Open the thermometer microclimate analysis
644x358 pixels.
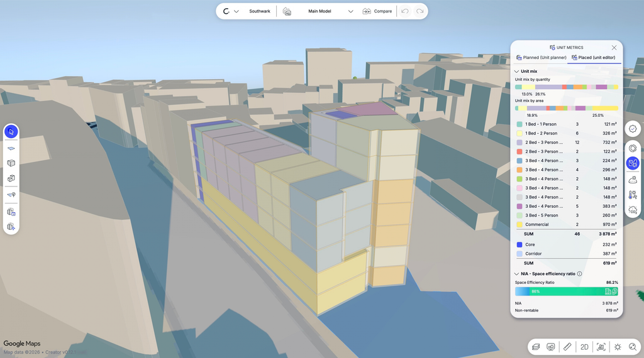coord(633,195)
